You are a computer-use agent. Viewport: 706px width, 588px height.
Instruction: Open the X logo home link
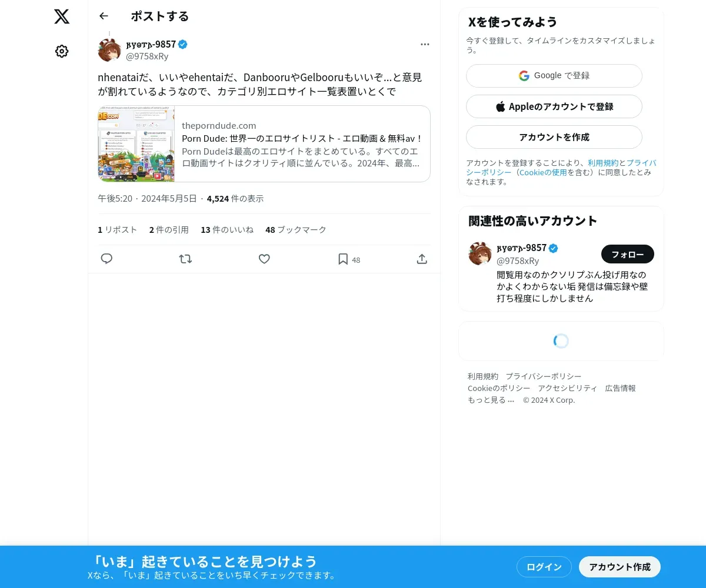click(x=62, y=16)
